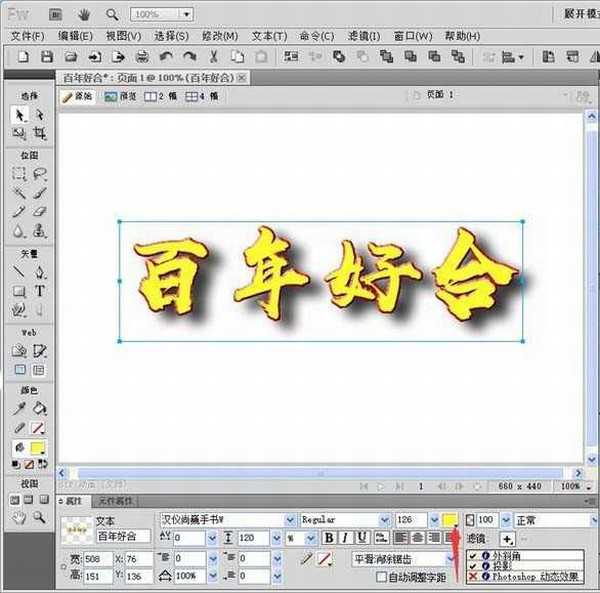Image resolution: width=600 pixels, height=593 pixels.
Task: Select the Pointer tool
Action: (19, 115)
